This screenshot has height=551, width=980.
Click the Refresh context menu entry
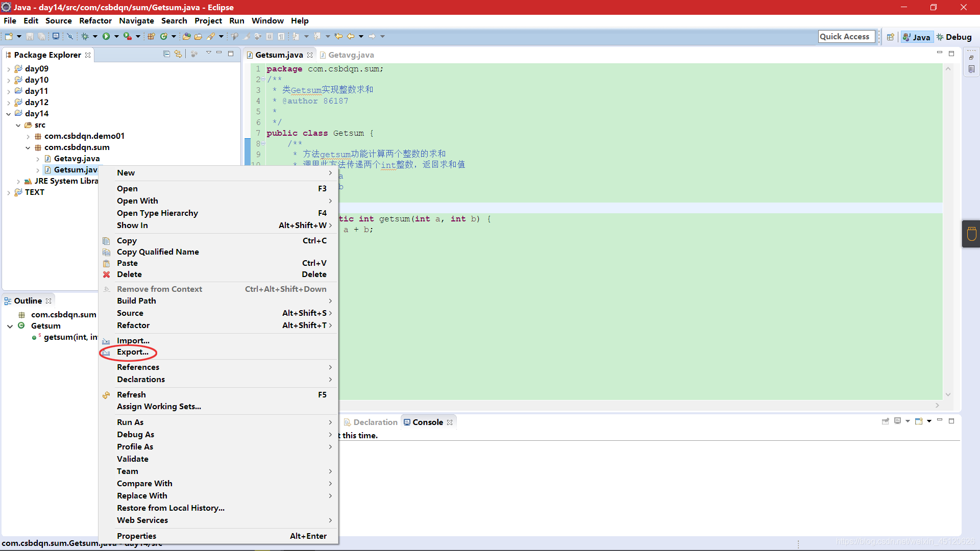131,394
